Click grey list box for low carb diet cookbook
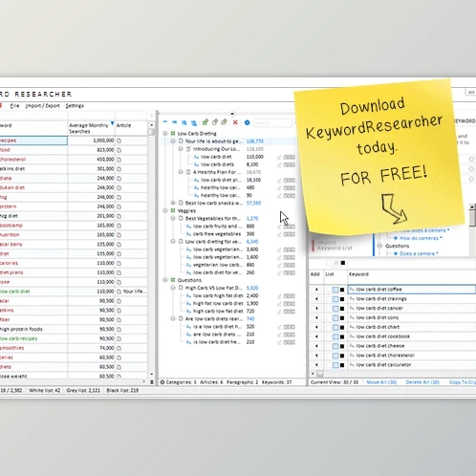476x476 pixels. 335,336
